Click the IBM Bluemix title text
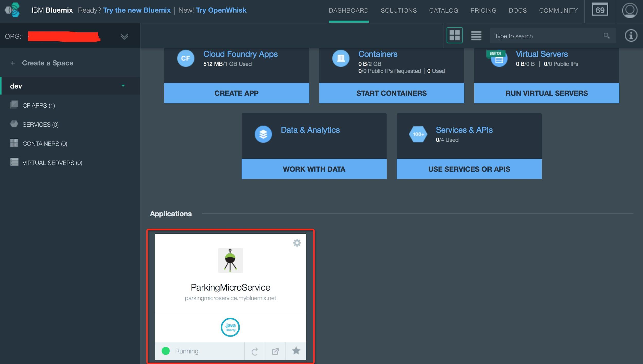Image resolution: width=643 pixels, height=364 pixels. (x=52, y=10)
